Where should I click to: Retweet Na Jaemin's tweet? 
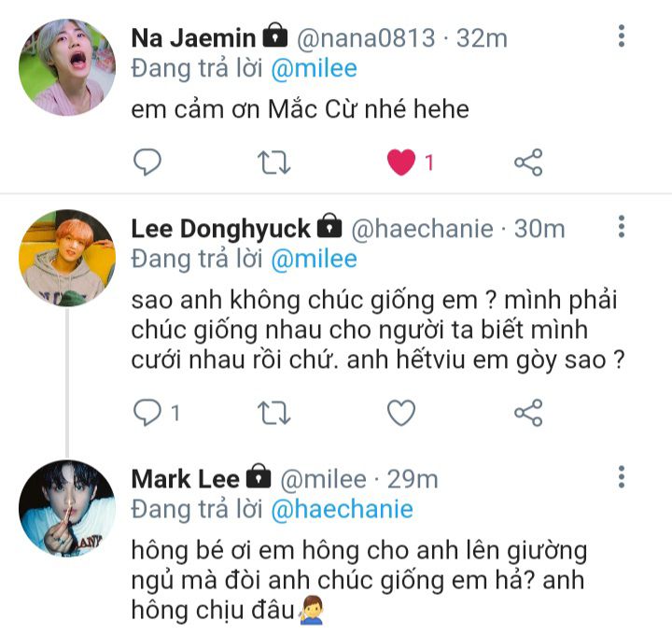(x=273, y=163)
